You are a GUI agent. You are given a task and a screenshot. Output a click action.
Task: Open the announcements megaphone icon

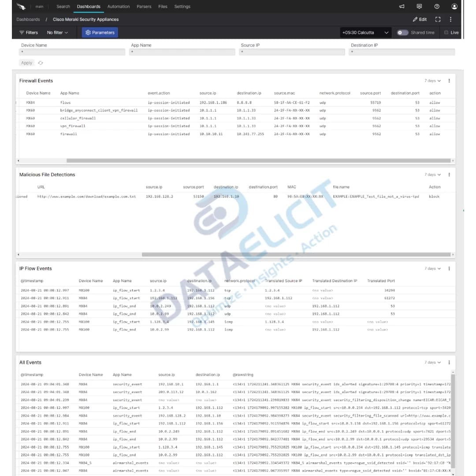[402, 6]
